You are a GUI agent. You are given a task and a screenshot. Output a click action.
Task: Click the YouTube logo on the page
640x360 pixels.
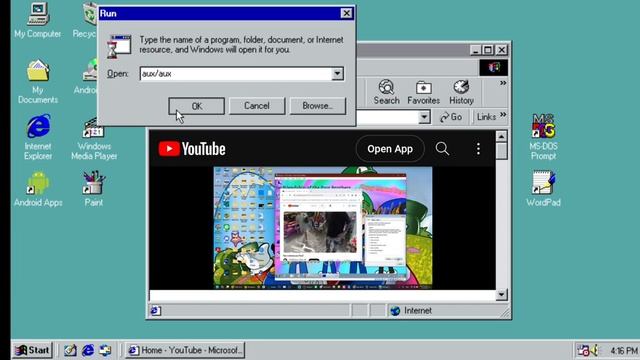pos(192,149)
